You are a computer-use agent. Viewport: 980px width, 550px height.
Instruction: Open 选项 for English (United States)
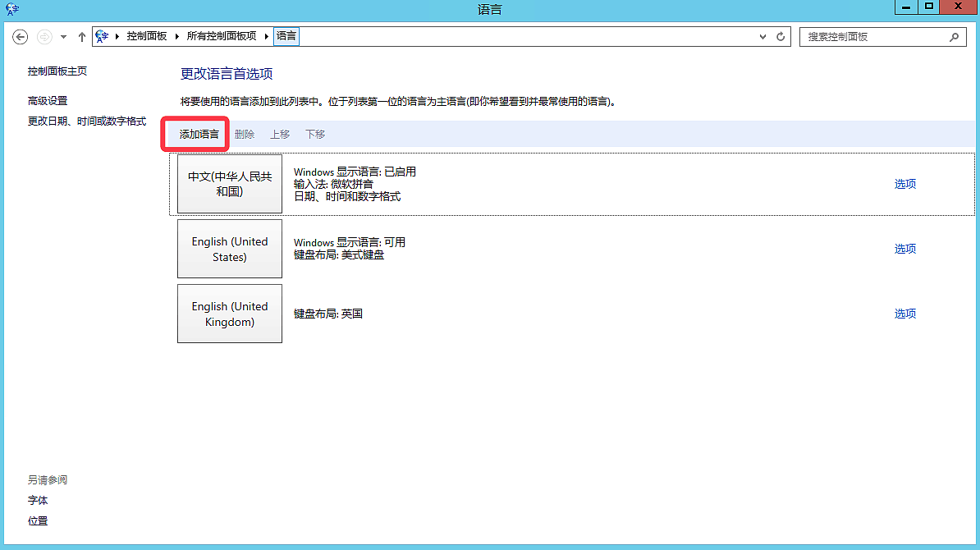pos(904,249)
